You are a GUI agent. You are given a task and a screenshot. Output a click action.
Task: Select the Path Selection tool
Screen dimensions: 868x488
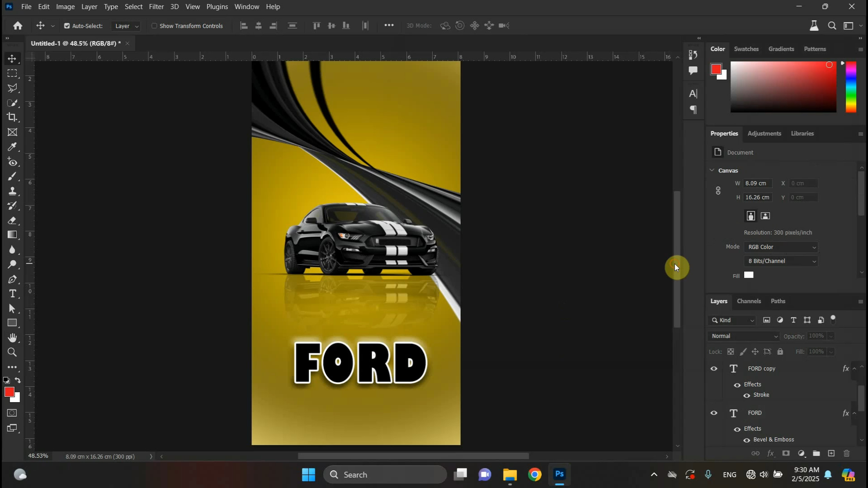pyautogui.click(x=12, y=309)
